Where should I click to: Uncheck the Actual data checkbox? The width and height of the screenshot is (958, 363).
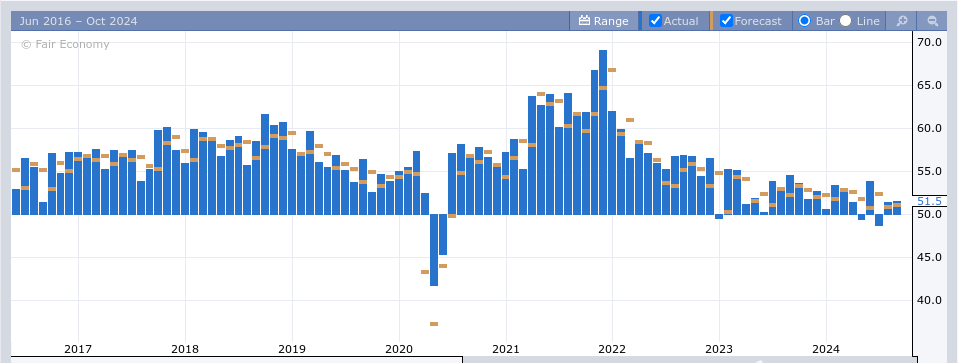[656, 21]
